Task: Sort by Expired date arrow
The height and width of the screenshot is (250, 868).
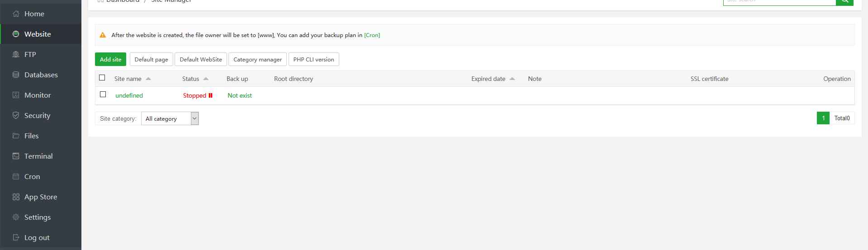Action: [x=512, y=79]
